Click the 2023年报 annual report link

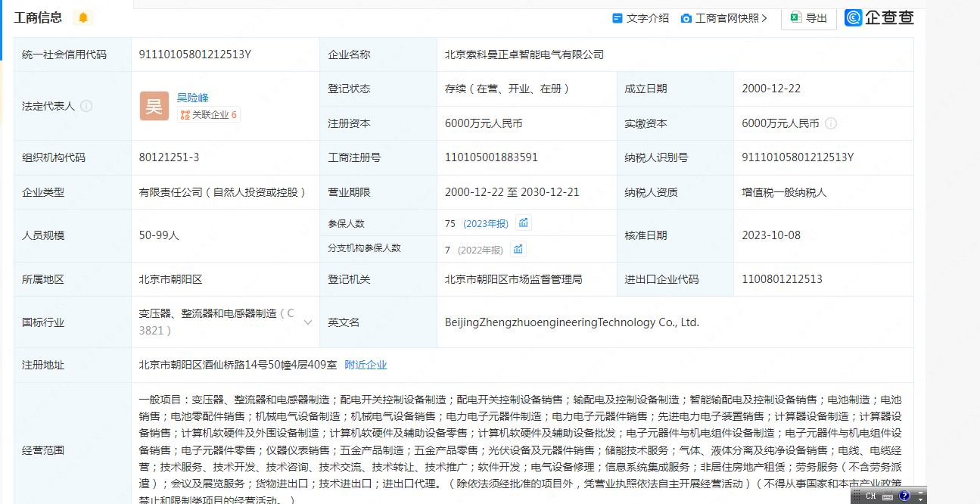(x=486, y=223)
